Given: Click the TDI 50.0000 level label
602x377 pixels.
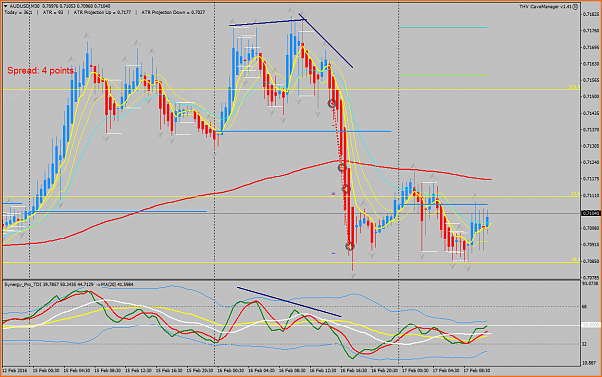Looking at the screenshot, I should tap(591, 325).
